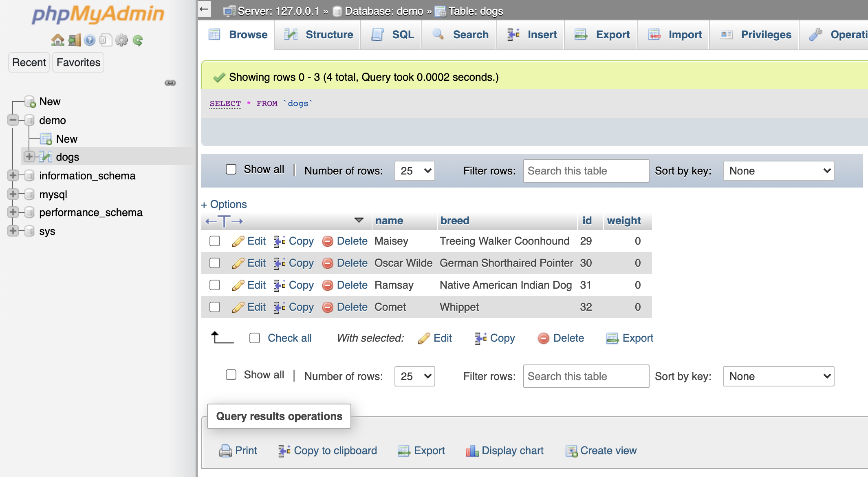
Task: Click the phpMyAdmin home icon
Action: coord(57,40)
